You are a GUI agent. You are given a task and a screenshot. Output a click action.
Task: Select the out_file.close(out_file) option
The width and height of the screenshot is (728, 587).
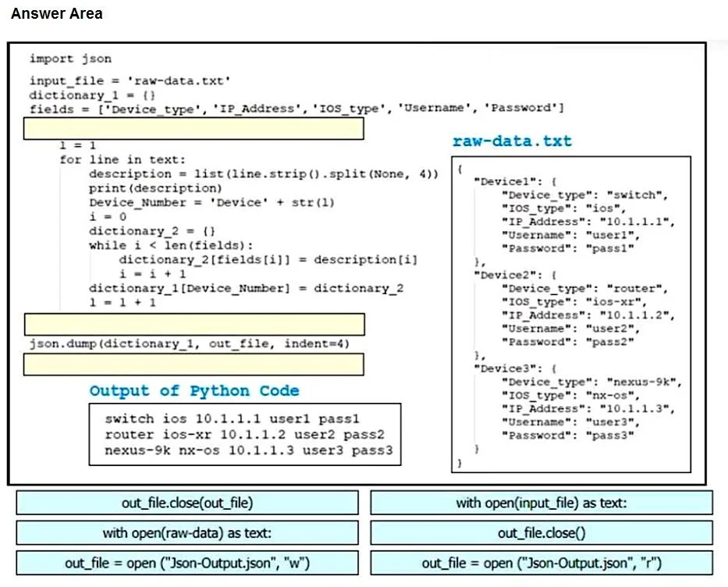click(187, 503)
